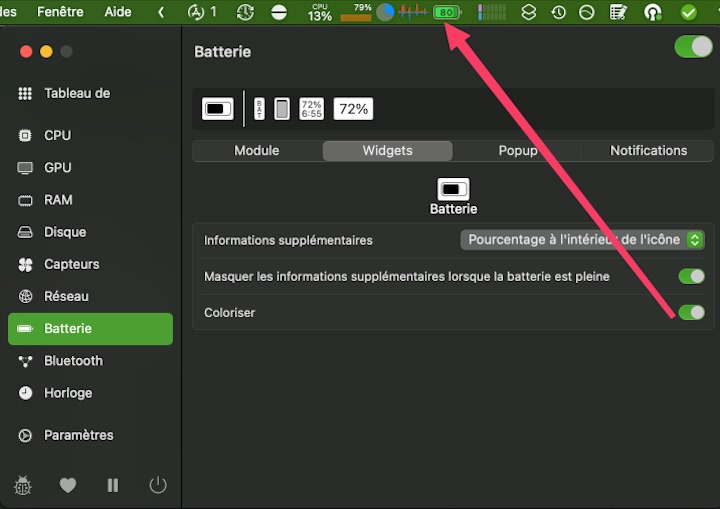
Task: Disable the Batterie module main switch
Action: [693, 47]
